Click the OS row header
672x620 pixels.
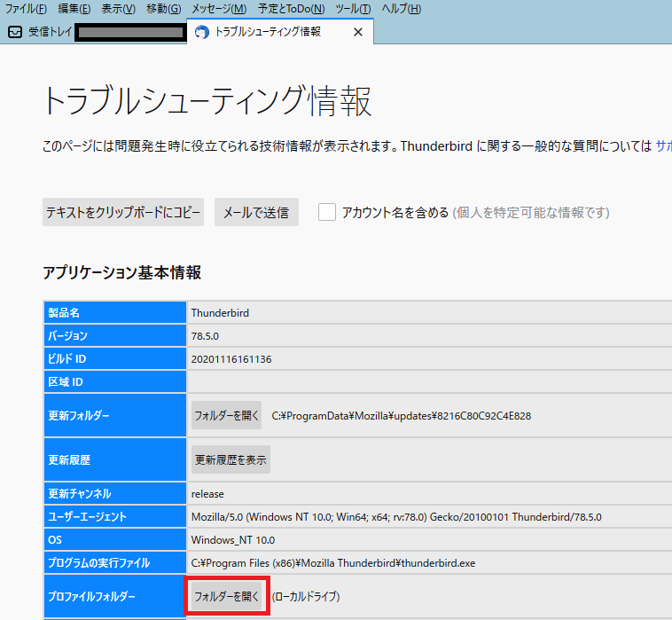[x=115, y=540]
